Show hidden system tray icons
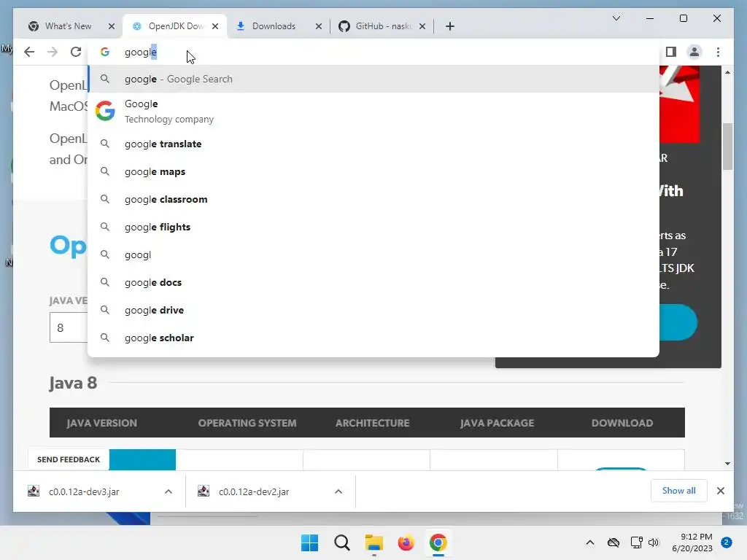Screen dimensions: 747x560 (x=589, y=542)
